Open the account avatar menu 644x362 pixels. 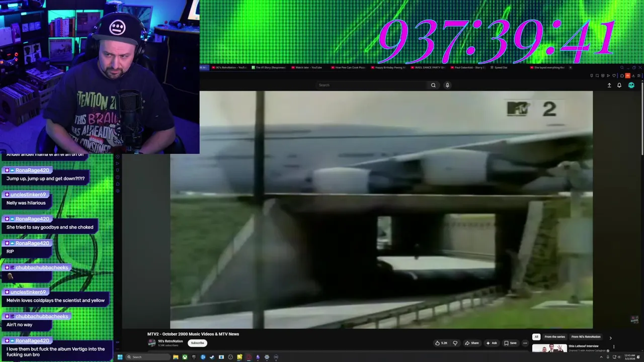coord(631,85)
